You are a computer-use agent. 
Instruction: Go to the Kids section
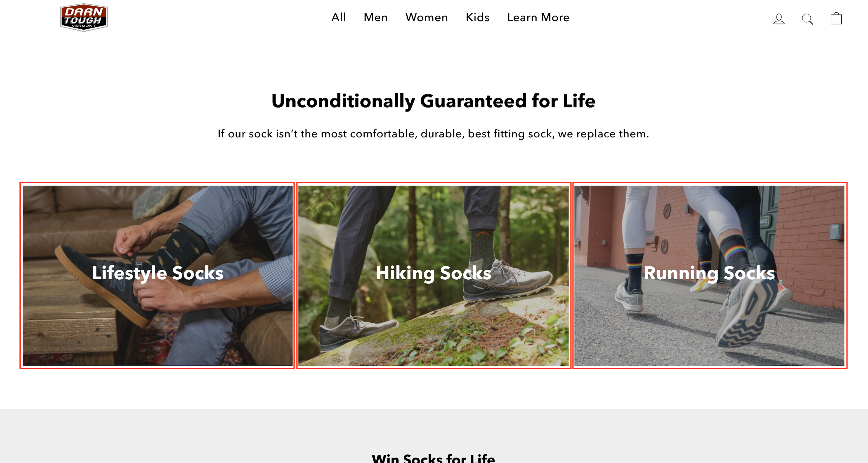point(477,18)
